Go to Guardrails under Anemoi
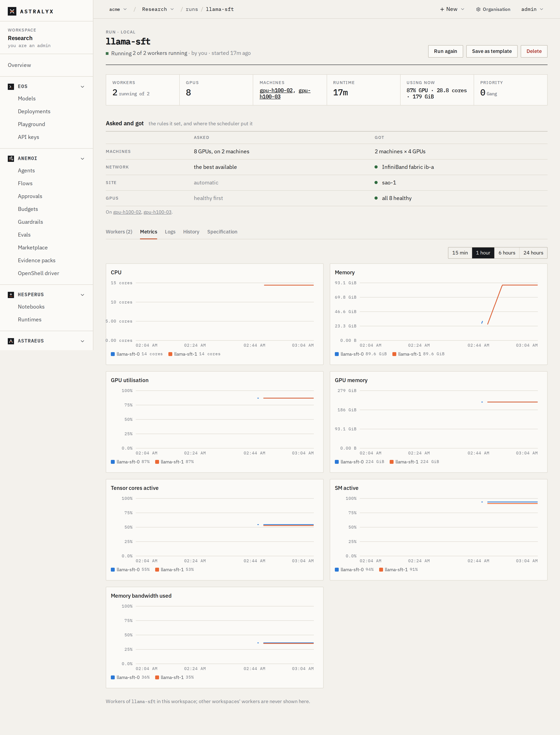 point(30,222)
